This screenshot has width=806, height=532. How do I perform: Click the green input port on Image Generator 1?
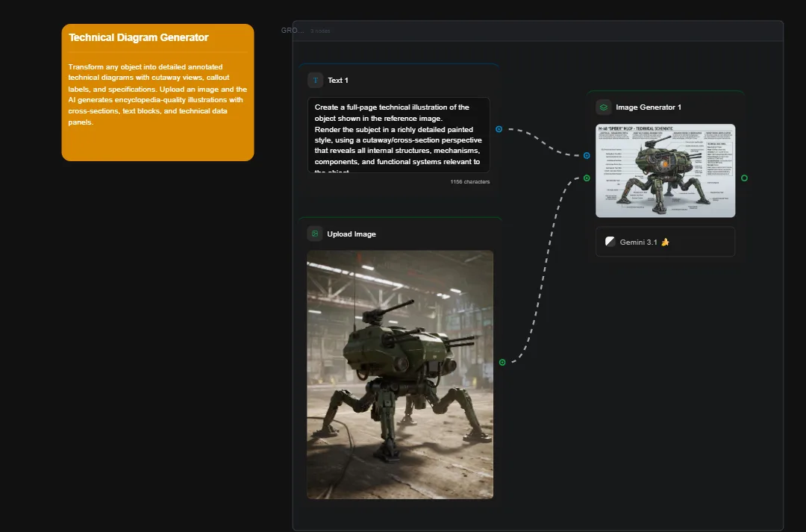tap(585, 178)
